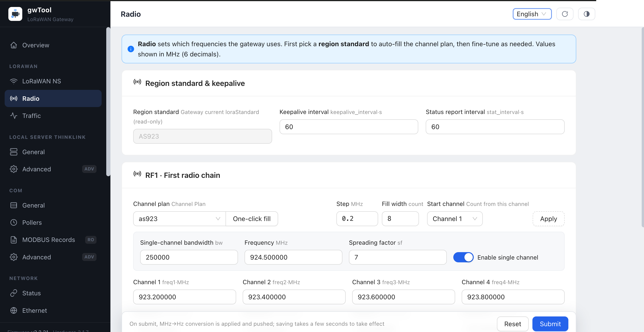Click the COM General panel icon
Screen dimensions: 644x332
click(14, 205)
